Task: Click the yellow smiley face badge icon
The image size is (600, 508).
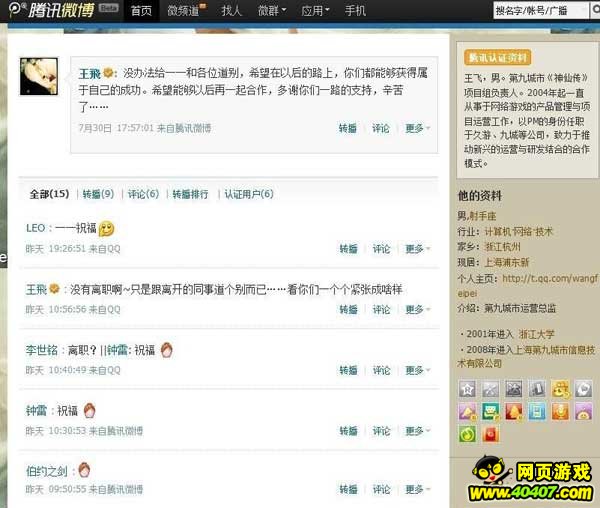Action: [x=560, y=389]
